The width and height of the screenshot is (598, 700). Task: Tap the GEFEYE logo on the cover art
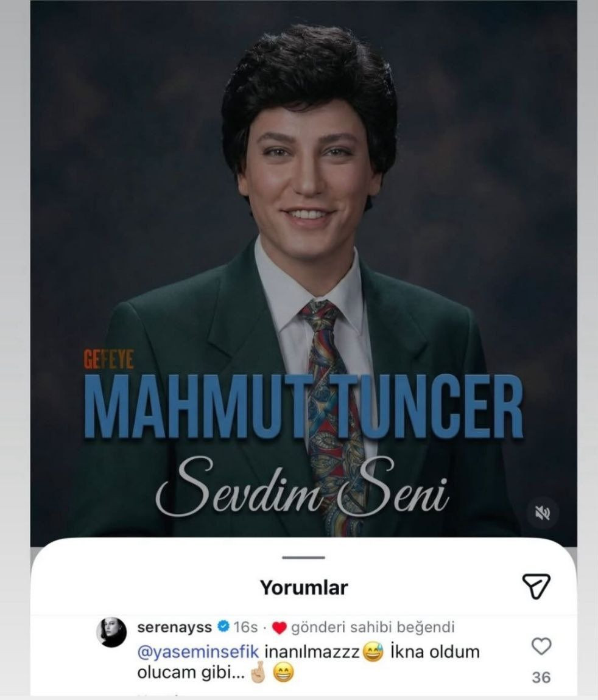(x=108, y=359)
